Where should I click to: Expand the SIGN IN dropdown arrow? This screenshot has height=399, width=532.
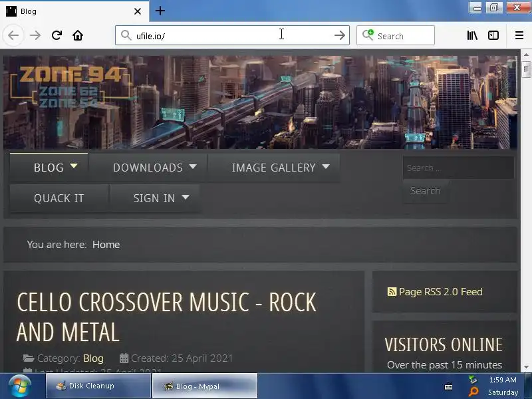coord(186,197)
